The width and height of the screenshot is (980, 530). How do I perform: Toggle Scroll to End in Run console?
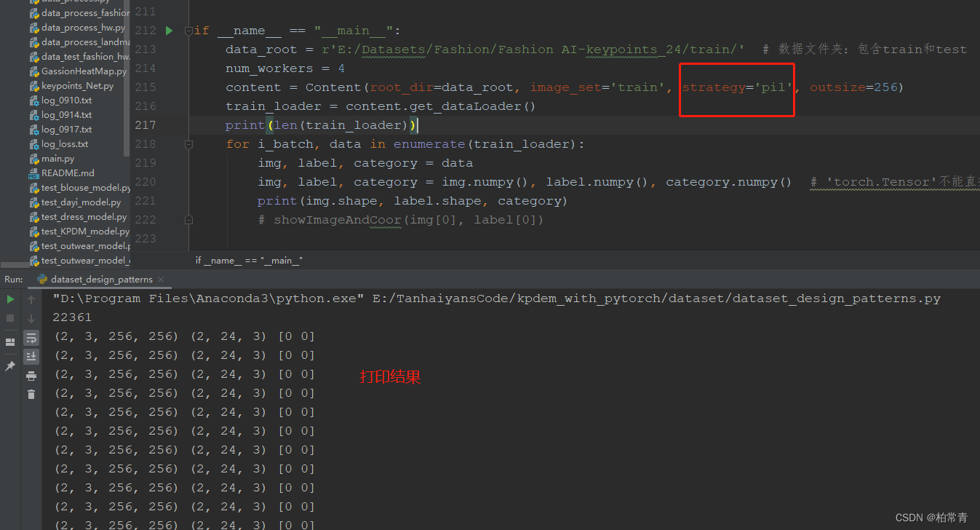coord(31,357)
